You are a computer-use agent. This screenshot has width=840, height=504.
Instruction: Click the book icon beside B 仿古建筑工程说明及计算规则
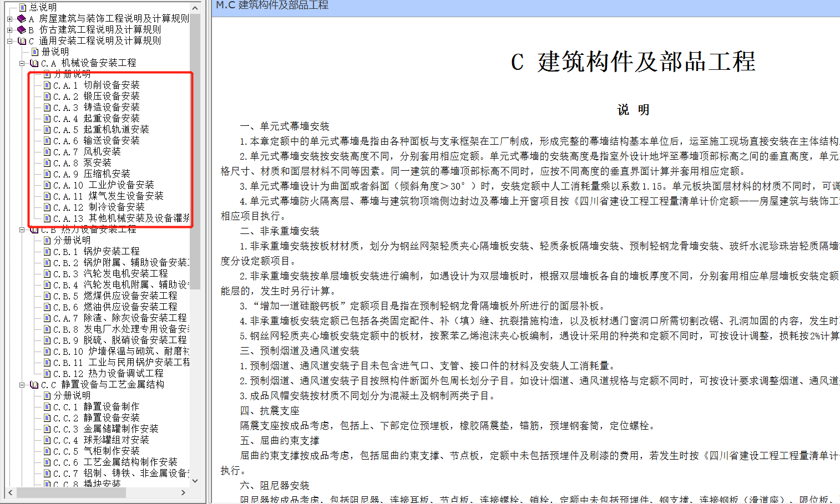coord(22,29)
